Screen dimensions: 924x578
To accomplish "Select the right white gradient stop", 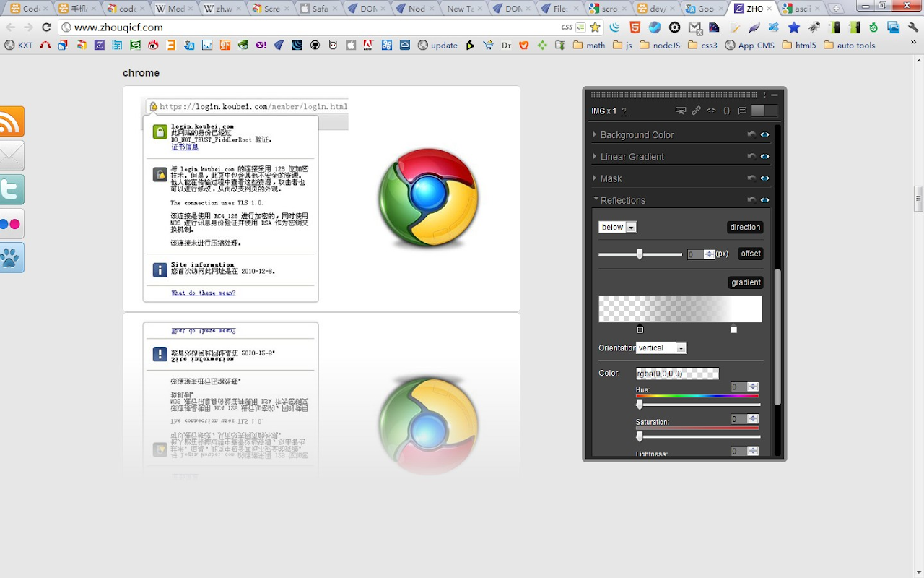I will click(733, 329).
